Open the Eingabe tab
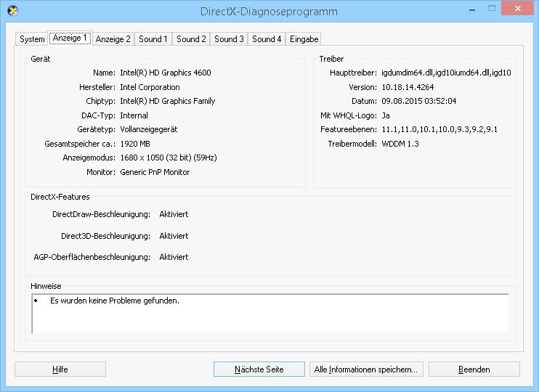539x392 pixels. click(x=304, y=39)
